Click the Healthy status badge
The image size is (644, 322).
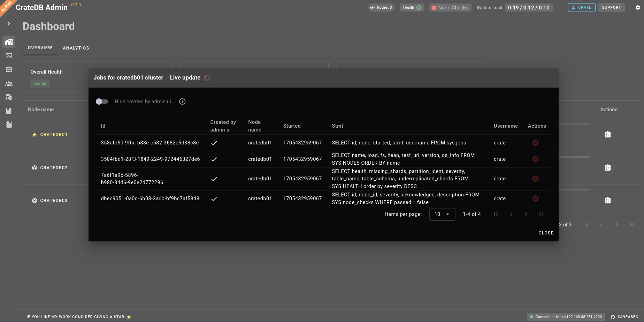coord(40,83)
